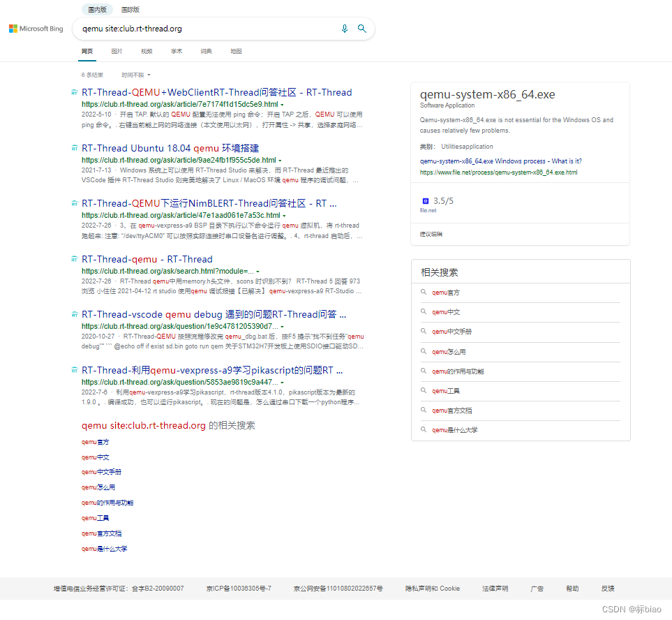672x620 pixels.
Task: Click favicon beside vscode qemu debug result
Action: [75, 315]
